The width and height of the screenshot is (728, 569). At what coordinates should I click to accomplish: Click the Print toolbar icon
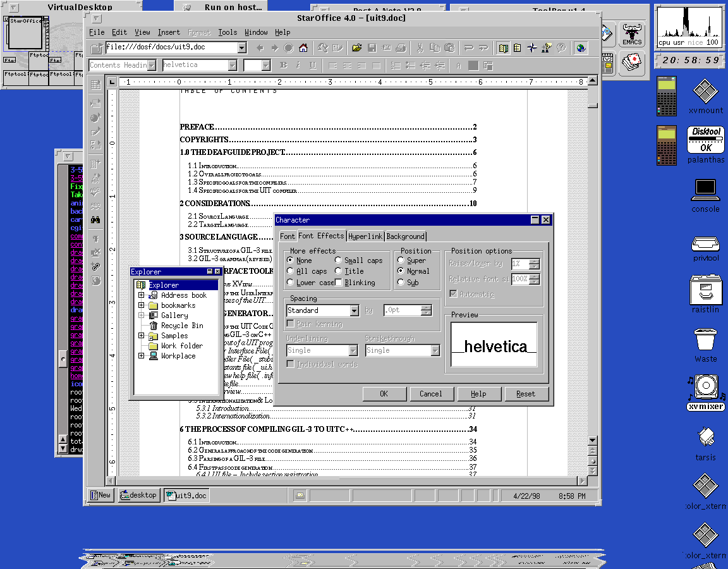tap(401, 48)
